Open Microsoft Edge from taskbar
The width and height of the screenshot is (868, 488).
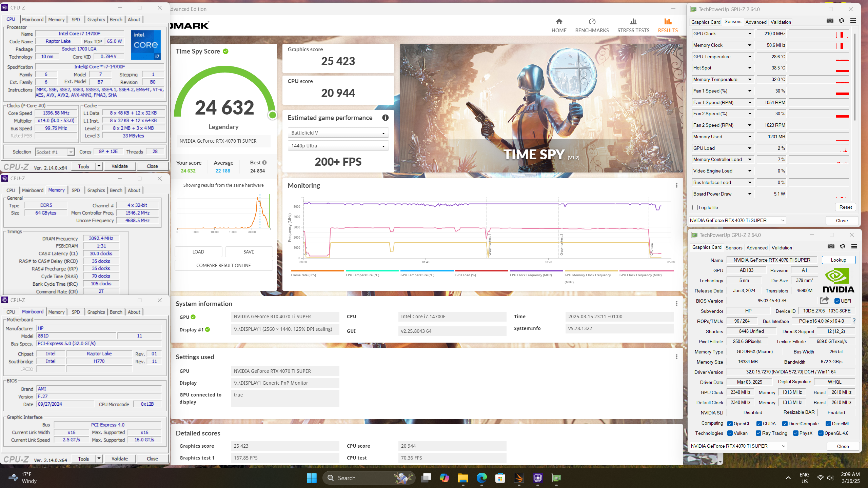pyautogui.click(x=481, y=478)
